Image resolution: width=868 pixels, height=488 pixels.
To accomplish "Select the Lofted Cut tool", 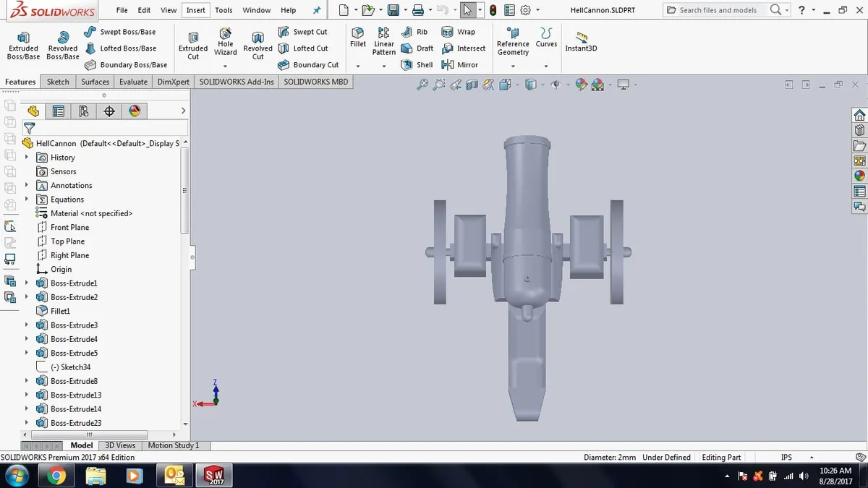I will click(x=303, y=48).
